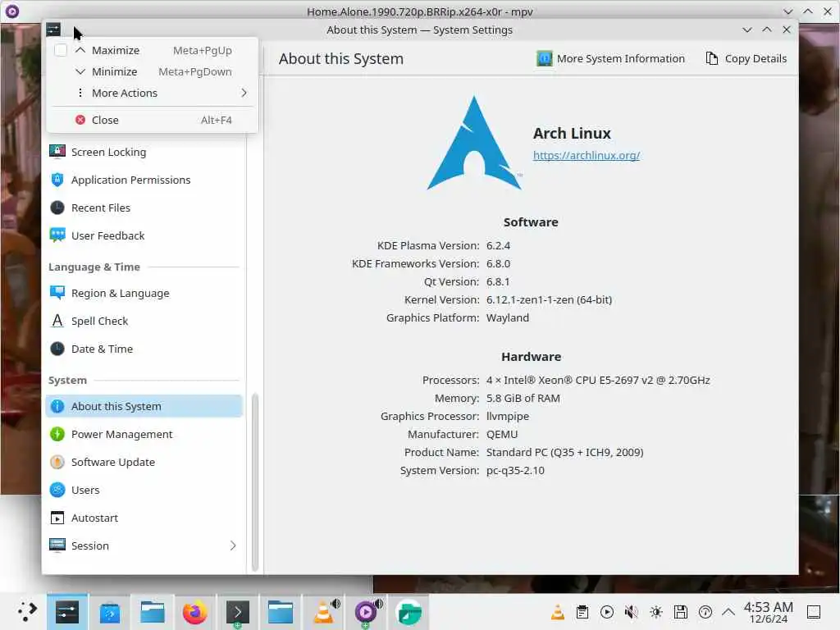
Task: Open the clipboard tray applet
Action: pyautogui.click(x=582, y=612)
